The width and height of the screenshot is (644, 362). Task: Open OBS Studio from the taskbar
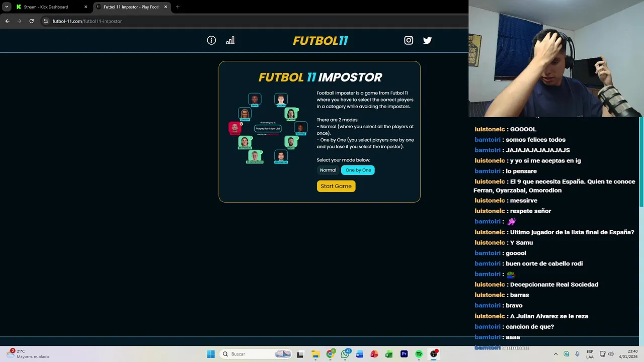[x=434, y=354]
